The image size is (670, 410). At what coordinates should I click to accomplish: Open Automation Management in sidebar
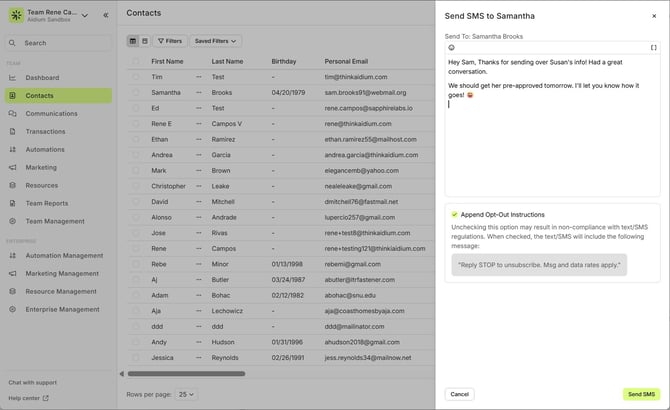pyautogui.click(x=64, y=256)
